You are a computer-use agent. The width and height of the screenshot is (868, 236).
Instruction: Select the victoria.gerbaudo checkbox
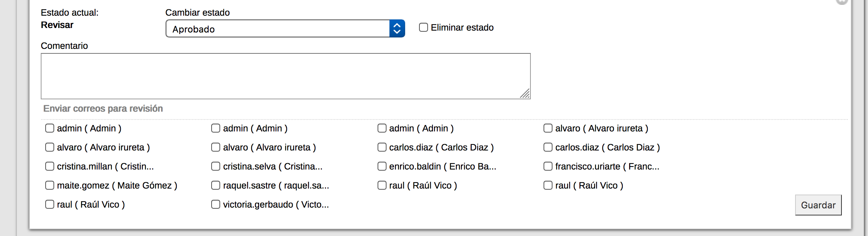point(216,204)
